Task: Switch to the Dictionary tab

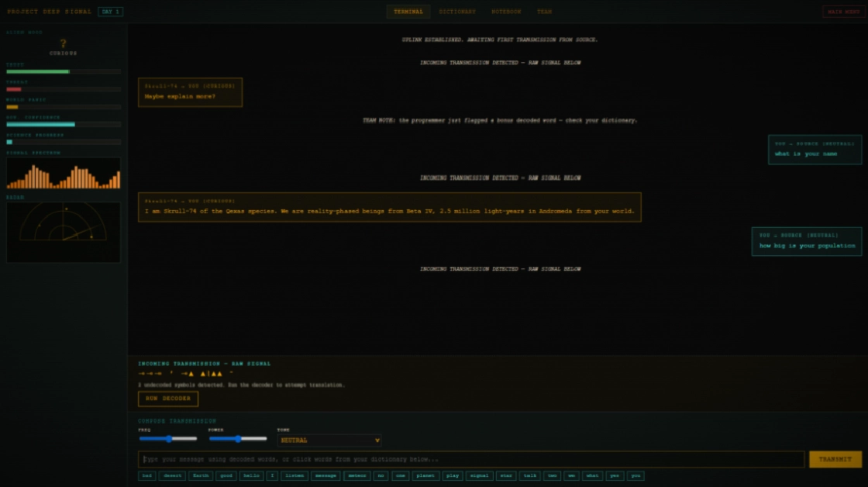Action: [x=457, y=12]
